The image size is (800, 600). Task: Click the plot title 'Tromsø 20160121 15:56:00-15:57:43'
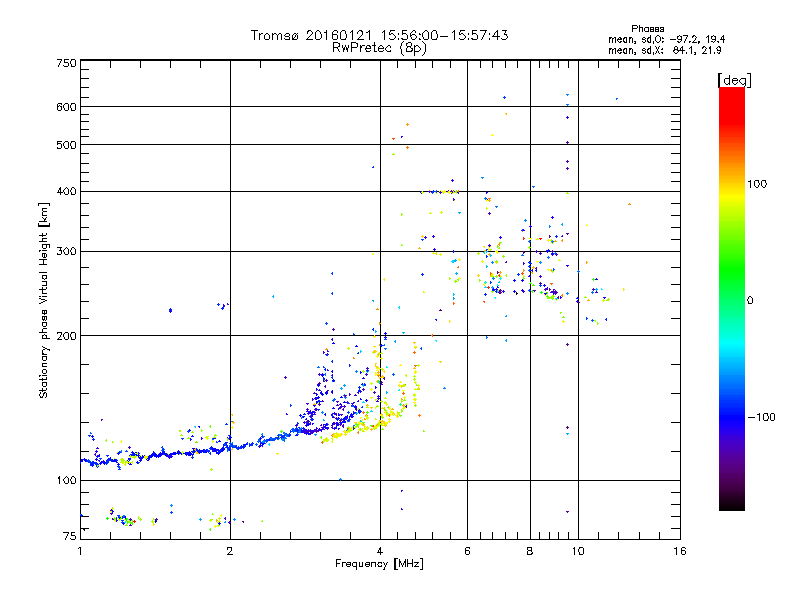pos(379,35)
